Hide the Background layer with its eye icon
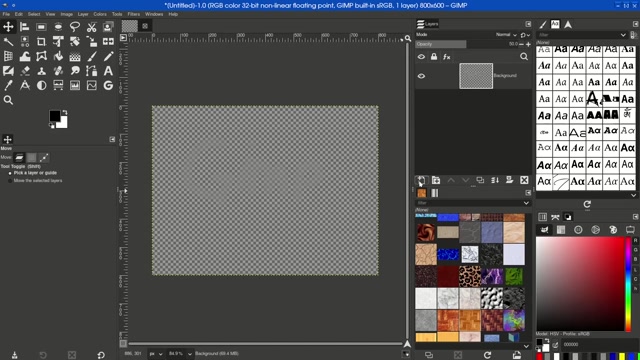The height and width of the screenshot is (360, 640). pyautogui.click(x=421, y=76)
